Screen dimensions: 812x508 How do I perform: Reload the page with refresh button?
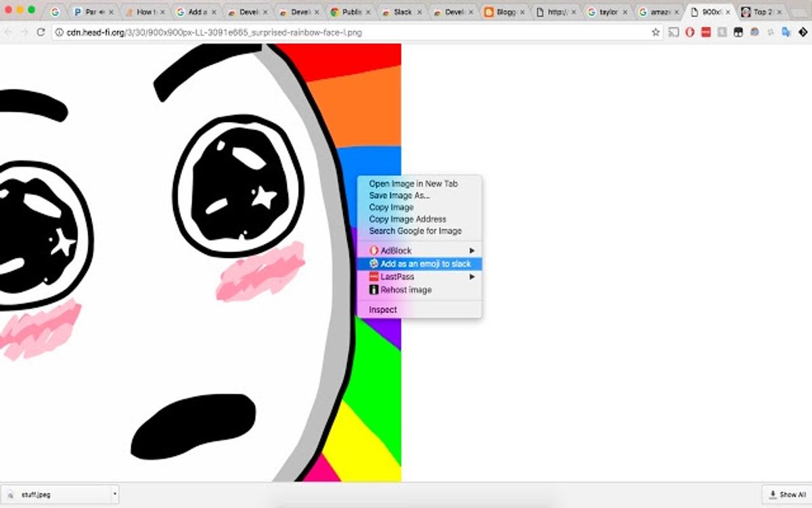[x=41, y=32]
